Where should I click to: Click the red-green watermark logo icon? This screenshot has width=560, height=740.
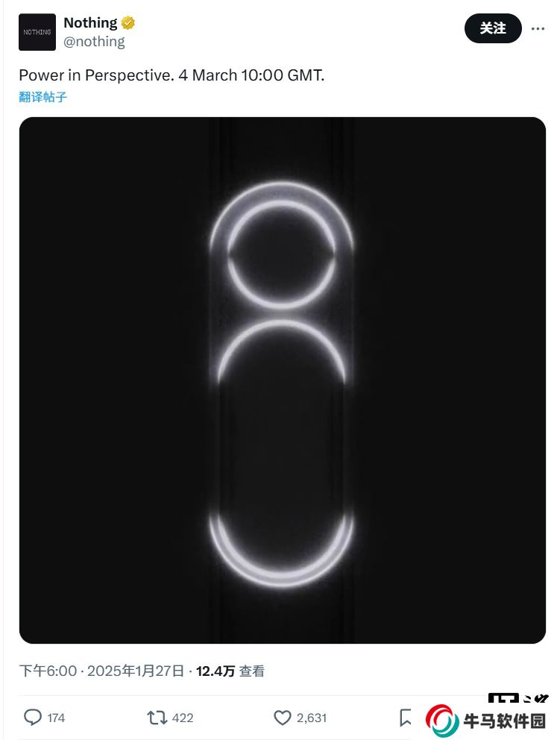(441, 721)
